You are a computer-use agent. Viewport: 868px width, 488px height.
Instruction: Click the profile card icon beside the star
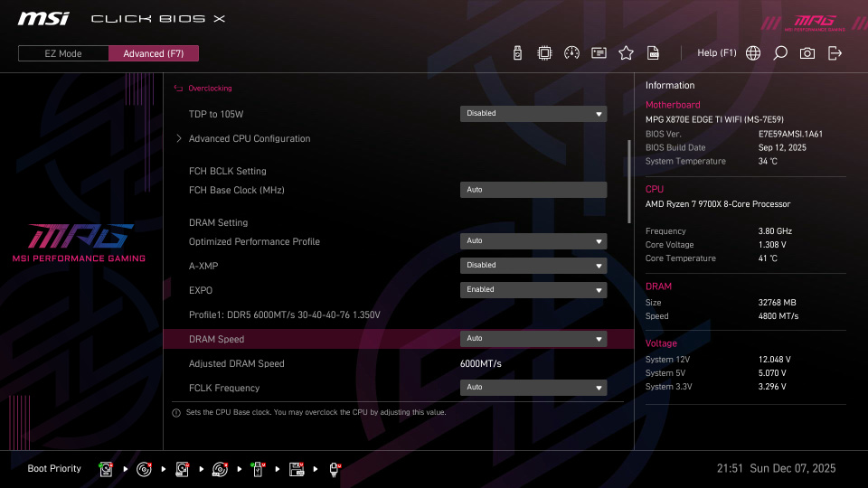click(x=599, y=53)
